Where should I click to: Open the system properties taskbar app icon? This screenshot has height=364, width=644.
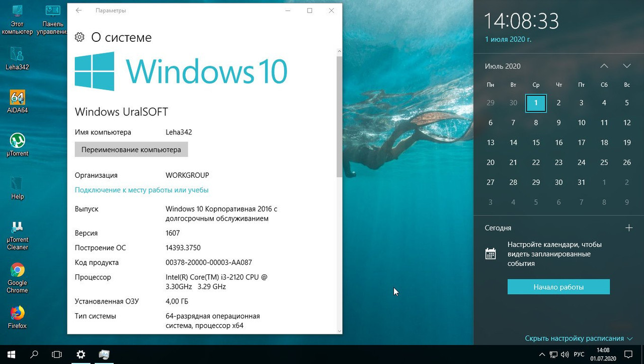(104, 354)
